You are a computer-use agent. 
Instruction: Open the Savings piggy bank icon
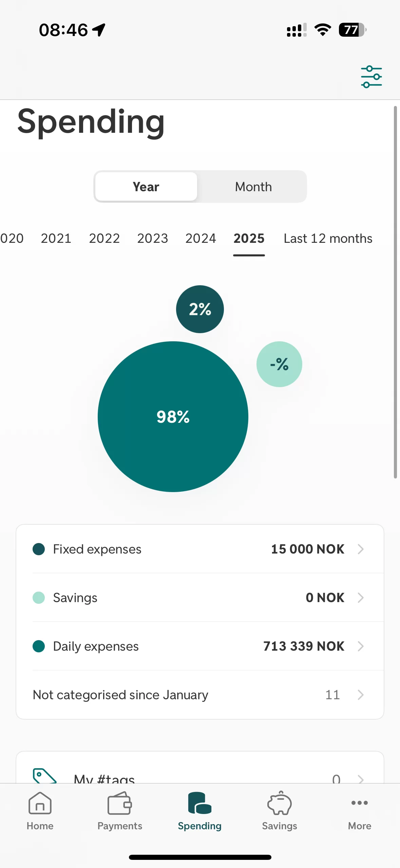tap(279, 803)
